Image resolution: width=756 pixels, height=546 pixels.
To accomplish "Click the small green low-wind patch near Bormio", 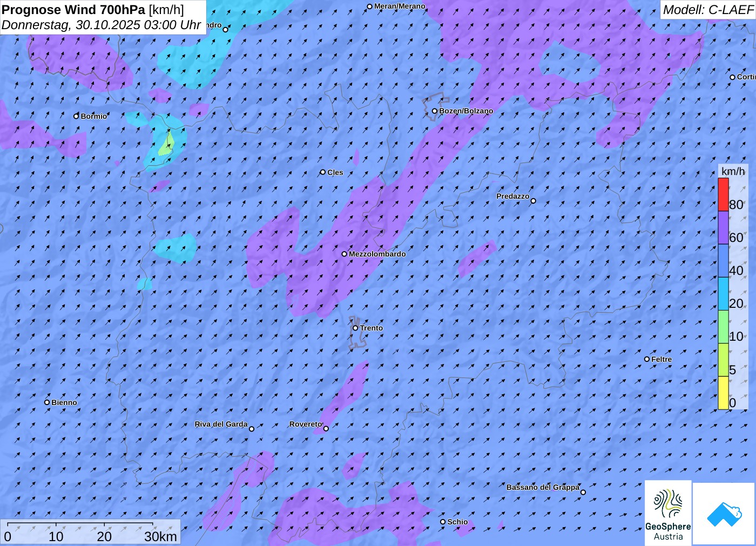I will point(166,145).
